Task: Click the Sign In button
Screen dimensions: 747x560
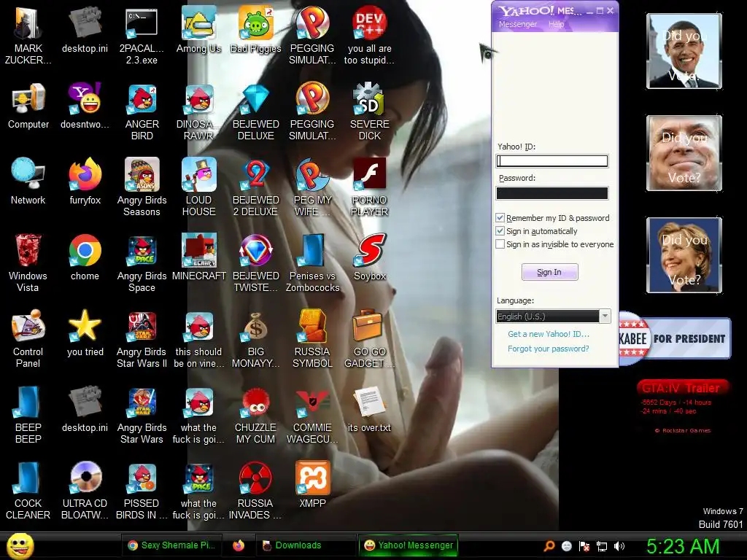Action: (x=549, y=272)
